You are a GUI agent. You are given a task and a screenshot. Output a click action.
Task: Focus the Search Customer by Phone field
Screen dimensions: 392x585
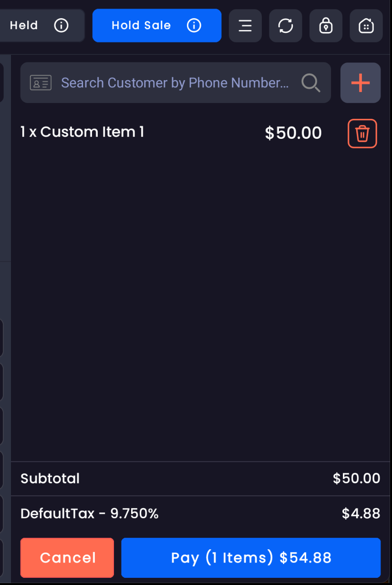175,83
